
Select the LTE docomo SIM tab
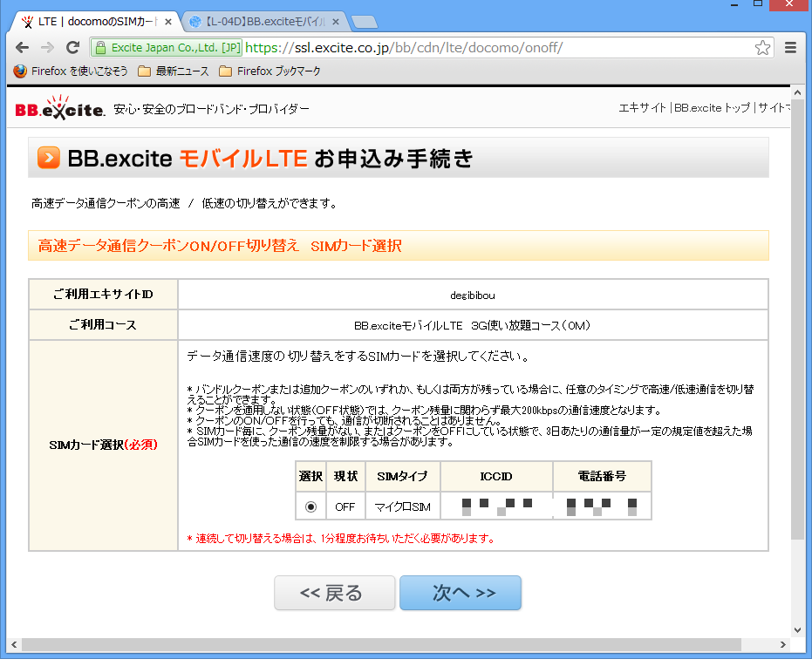coord(96,22)
